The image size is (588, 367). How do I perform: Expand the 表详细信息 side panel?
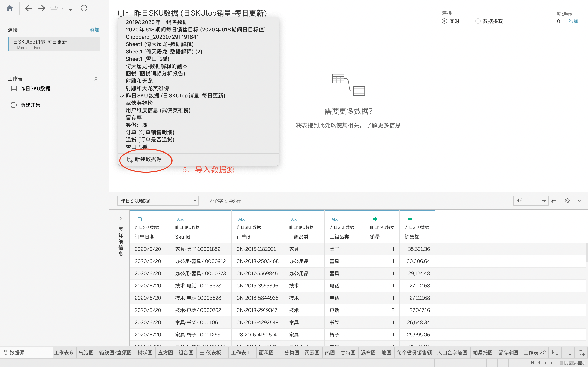point(121,218)
